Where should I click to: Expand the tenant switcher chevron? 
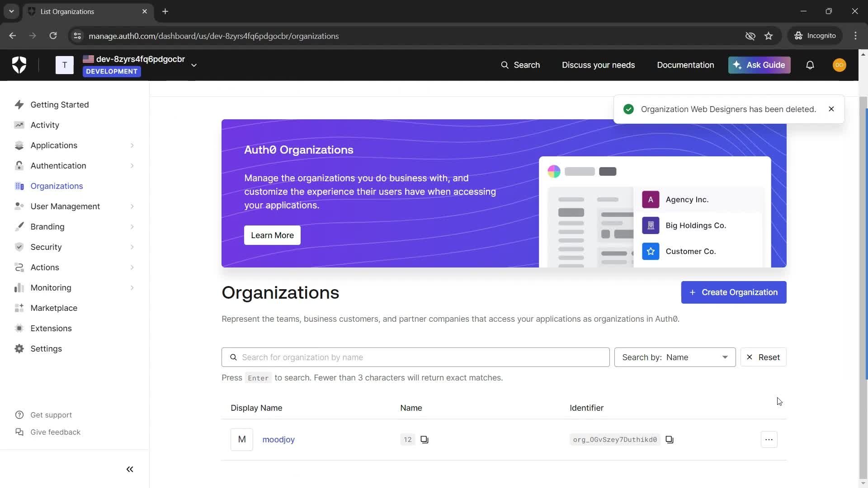[x=194, y=65]
